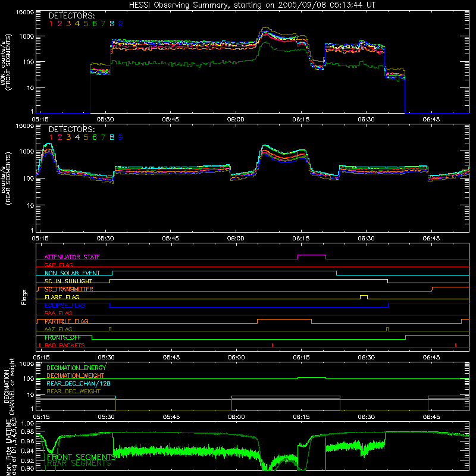This screenshot has height=476, width=476.
Task: Click the 06:15 tick label under the rear-segments plot
Action: (x=301, y=239)
